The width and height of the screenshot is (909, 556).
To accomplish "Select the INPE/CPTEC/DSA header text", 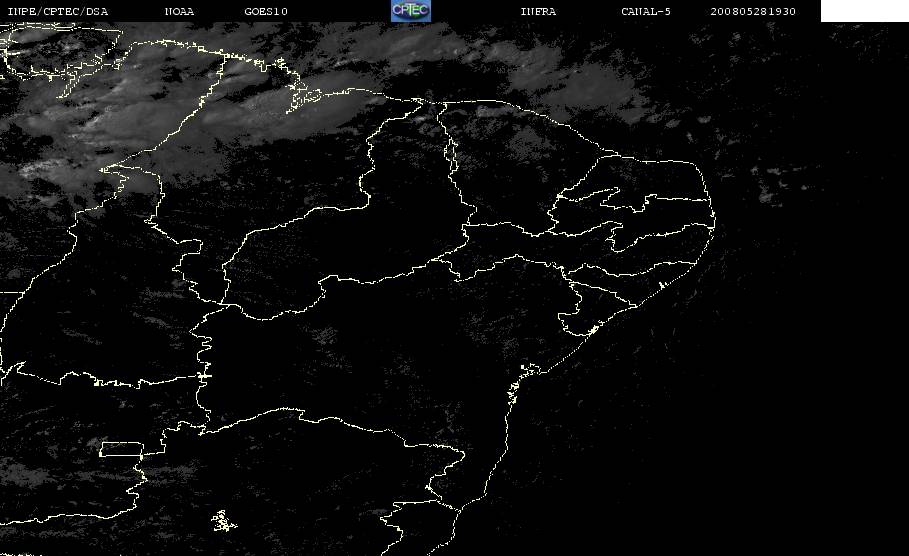I will [x=57, y=12].
